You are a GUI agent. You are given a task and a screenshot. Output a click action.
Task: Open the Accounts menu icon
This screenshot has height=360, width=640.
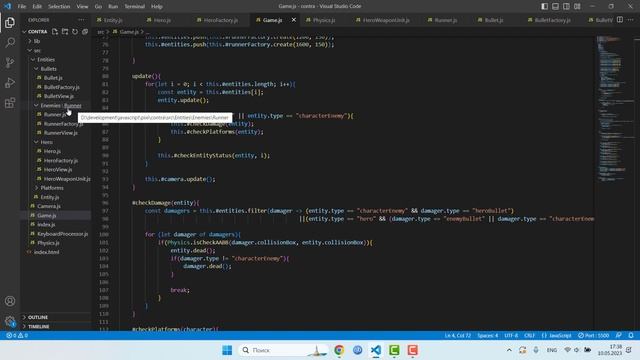[10, 301]
